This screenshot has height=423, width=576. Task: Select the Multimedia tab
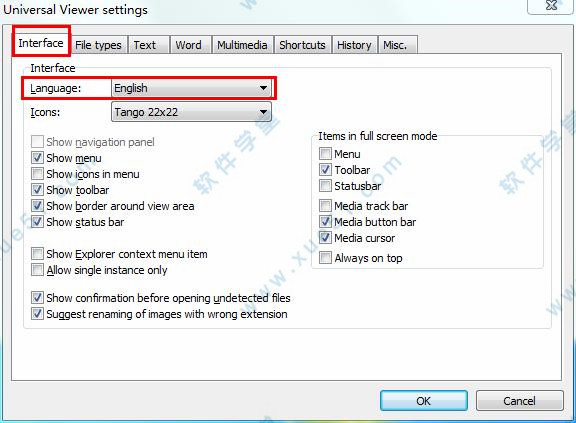(242, 45)
